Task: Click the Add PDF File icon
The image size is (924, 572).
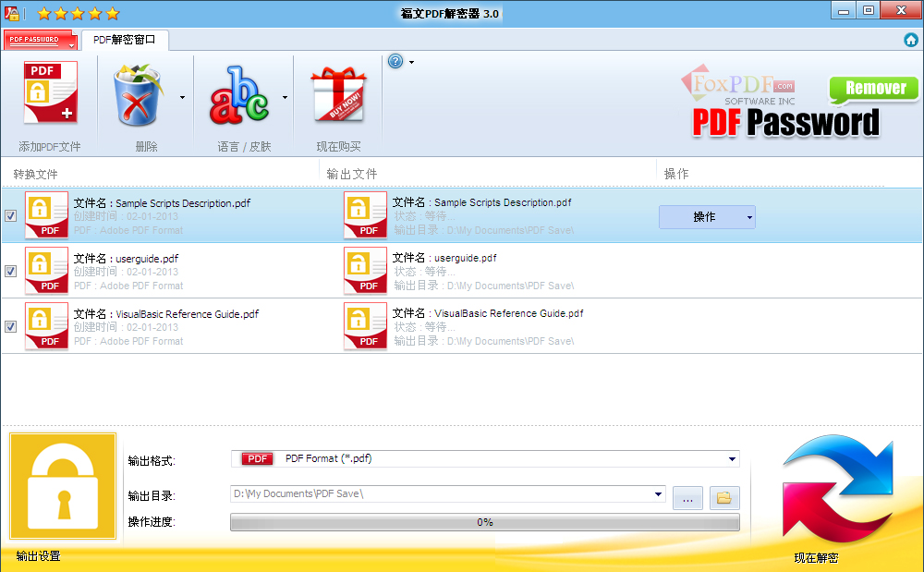Action: click(x=51, y=93)
